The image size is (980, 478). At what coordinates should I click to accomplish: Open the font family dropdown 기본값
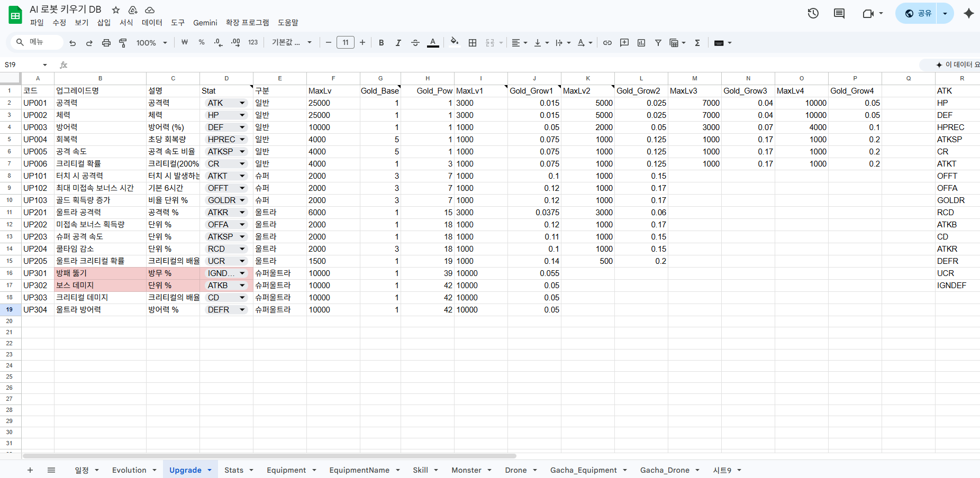292,42
